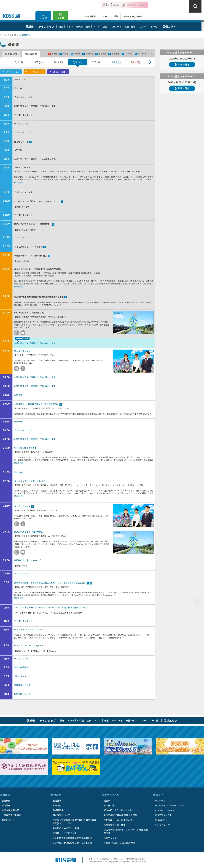The width and height of the screenshot is (204, 868).
Task: Open 会社概要 in the footer
Action: 6,801
